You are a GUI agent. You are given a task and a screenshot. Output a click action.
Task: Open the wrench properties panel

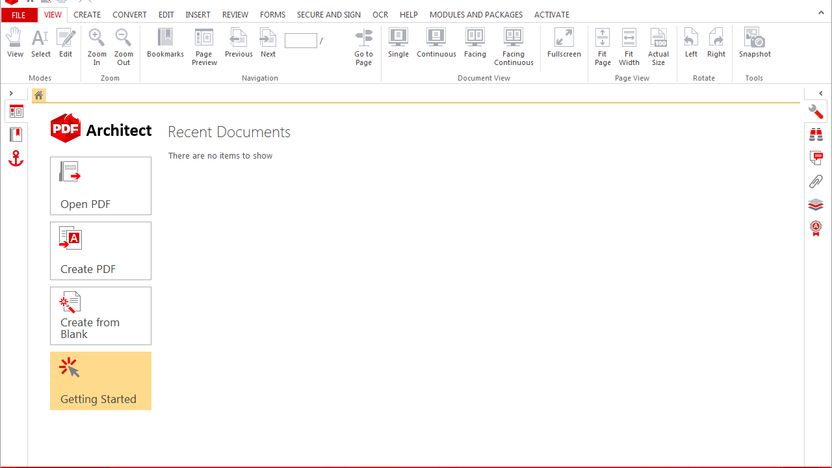point(816,111)
